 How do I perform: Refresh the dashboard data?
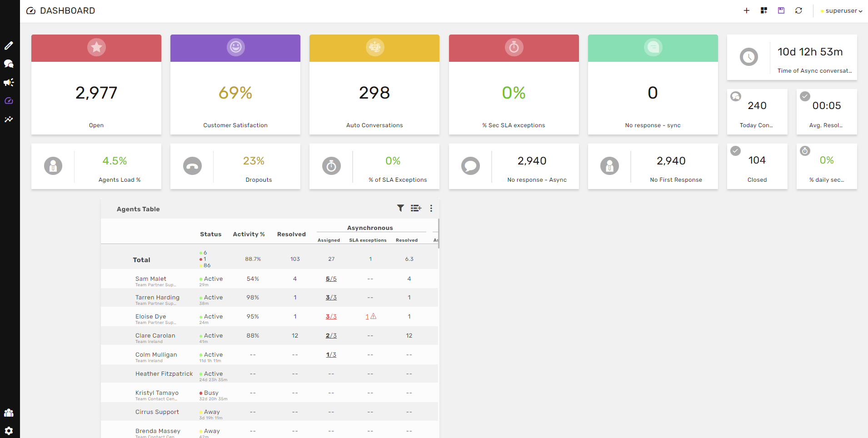[798, 10]
